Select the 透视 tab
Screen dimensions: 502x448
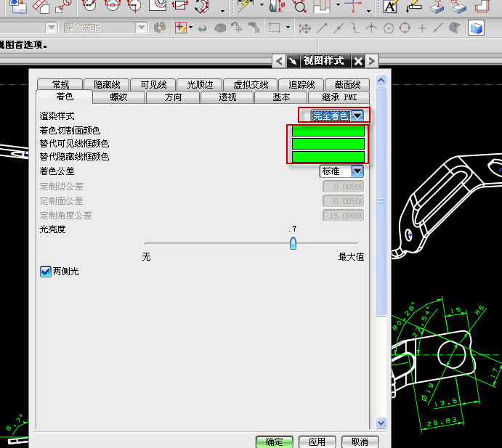pos(227,97)
